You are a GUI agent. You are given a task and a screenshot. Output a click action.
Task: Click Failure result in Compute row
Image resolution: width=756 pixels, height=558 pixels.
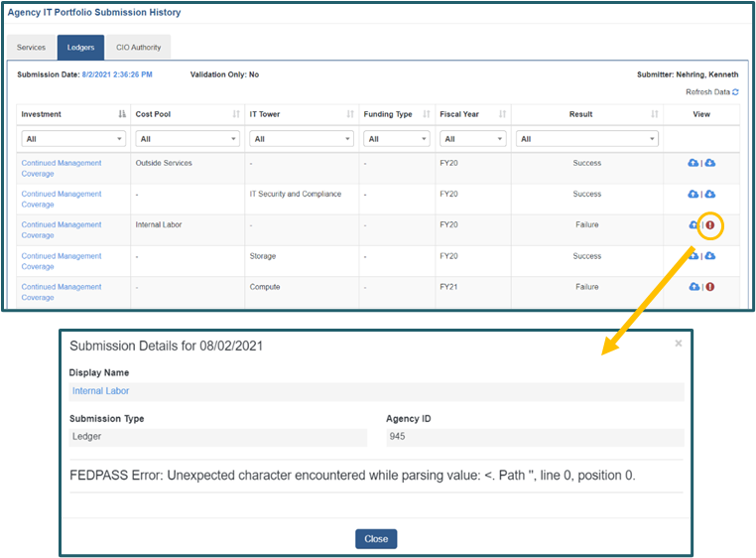click(x=586, y=287)
